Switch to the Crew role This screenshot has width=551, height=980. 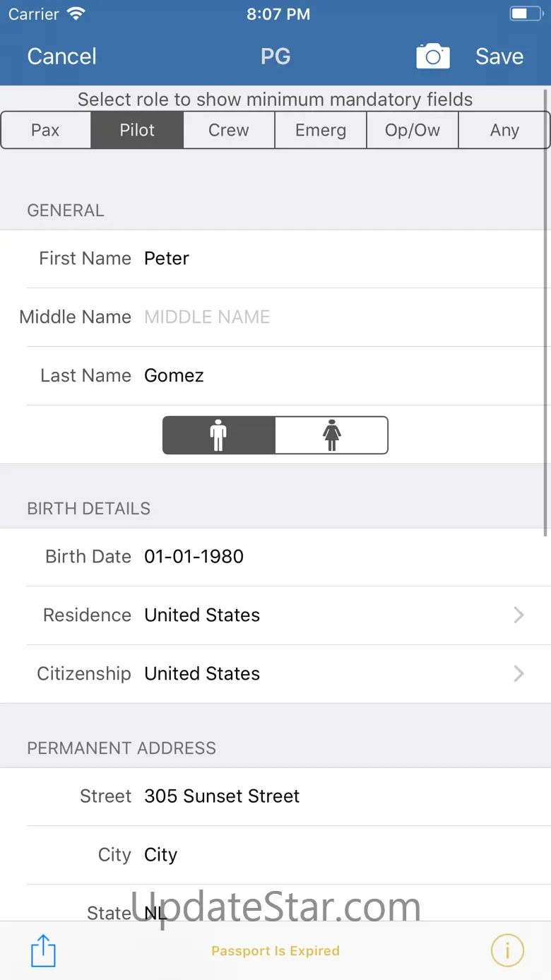[x=229, y=130]
